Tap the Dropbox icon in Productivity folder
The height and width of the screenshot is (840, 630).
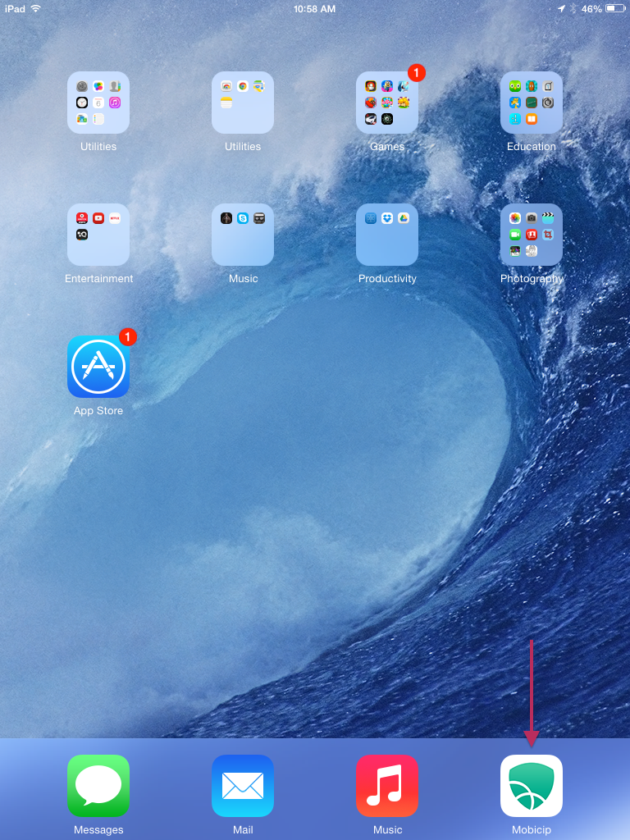tap(387, 218)
